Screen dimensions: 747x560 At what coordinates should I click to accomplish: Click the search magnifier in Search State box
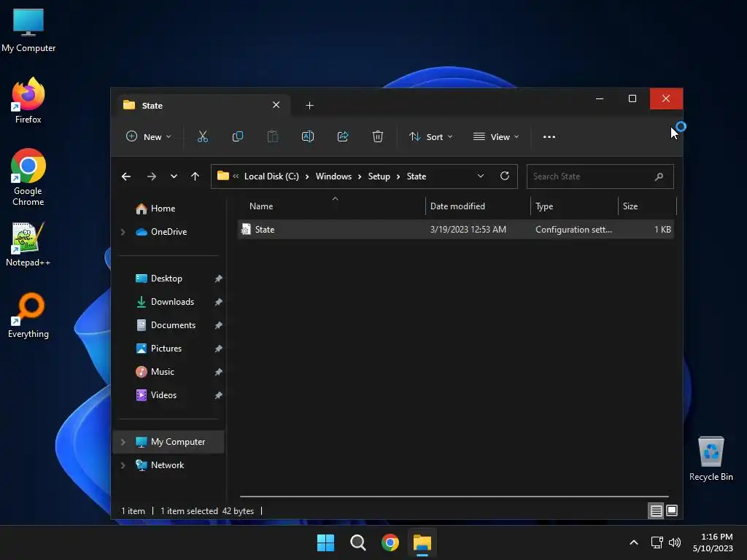click(x=659, y=176)
